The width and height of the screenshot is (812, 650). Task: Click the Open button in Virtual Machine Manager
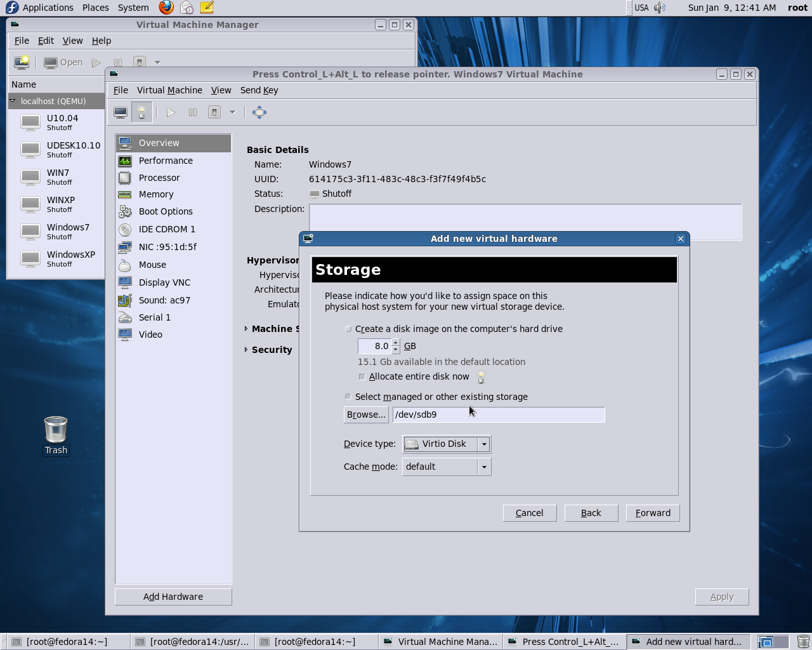coord(63,62)
